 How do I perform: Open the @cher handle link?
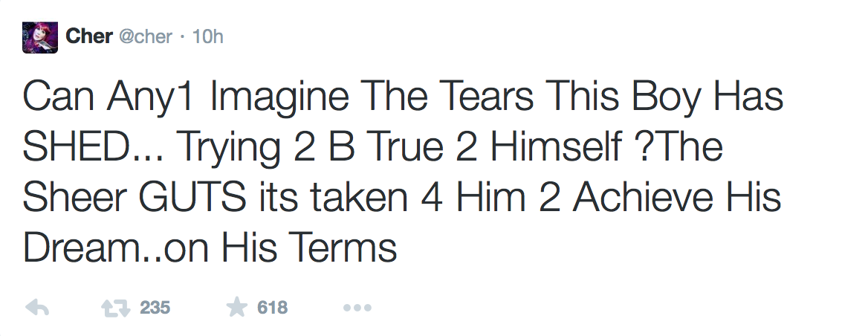point(145,37)
